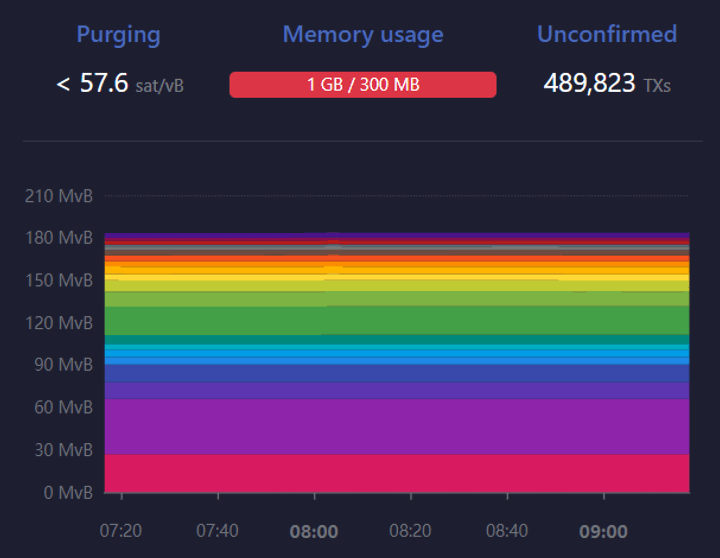Click the 90 MvB axis label
720x558 pixels.
point(63,365)
